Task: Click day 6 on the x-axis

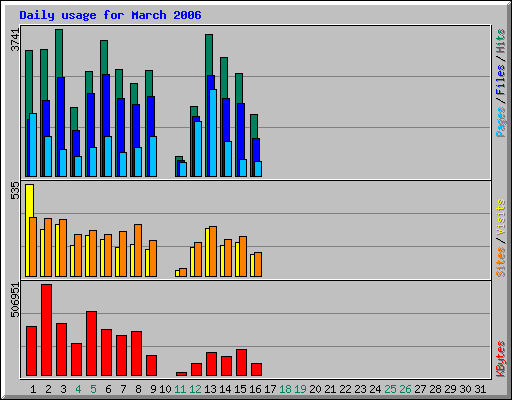Action: click(x=108, y=389)
